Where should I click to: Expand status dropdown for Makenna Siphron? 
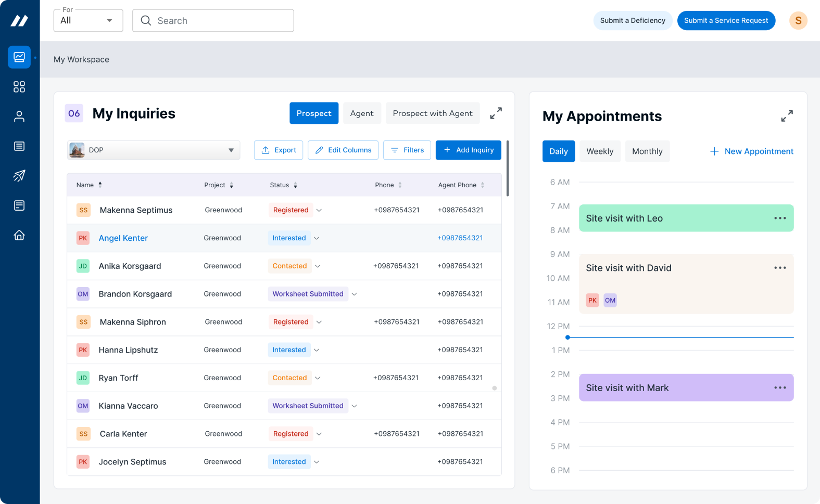[x=319, y=322]
